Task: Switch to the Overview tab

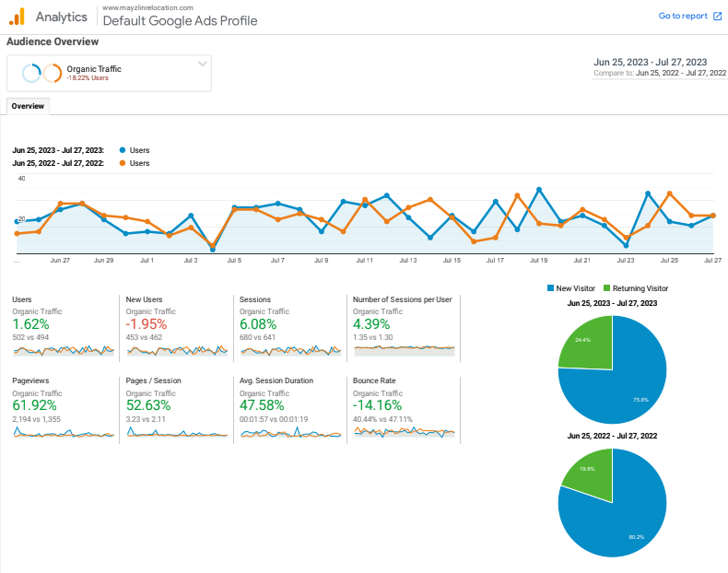Action: (28, 106)
